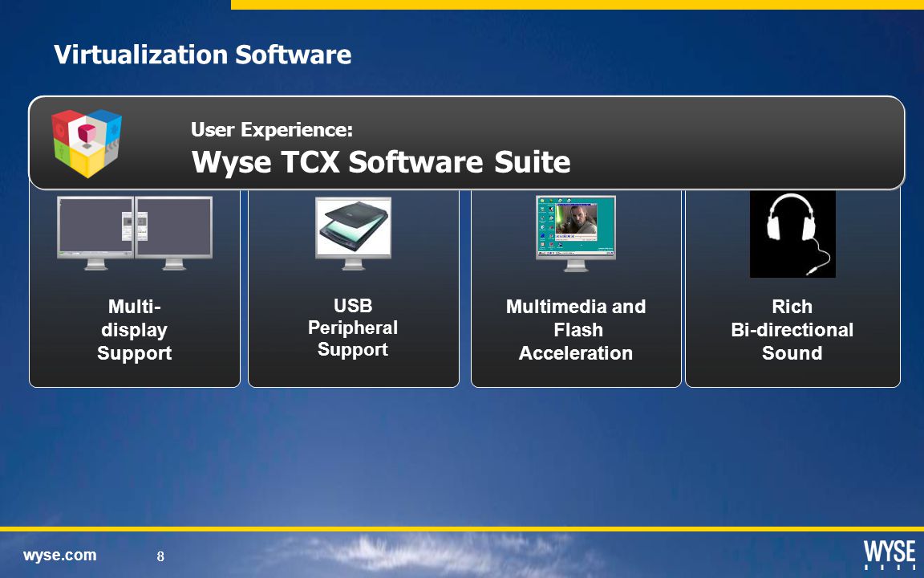This screenshot has height=578, width=924.
Task: Click the Virtualization Software slide title
Action: 202,55
